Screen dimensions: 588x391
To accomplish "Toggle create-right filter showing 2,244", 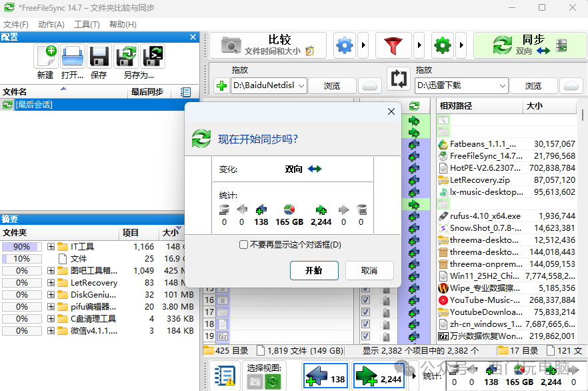I will pos(379,375).
